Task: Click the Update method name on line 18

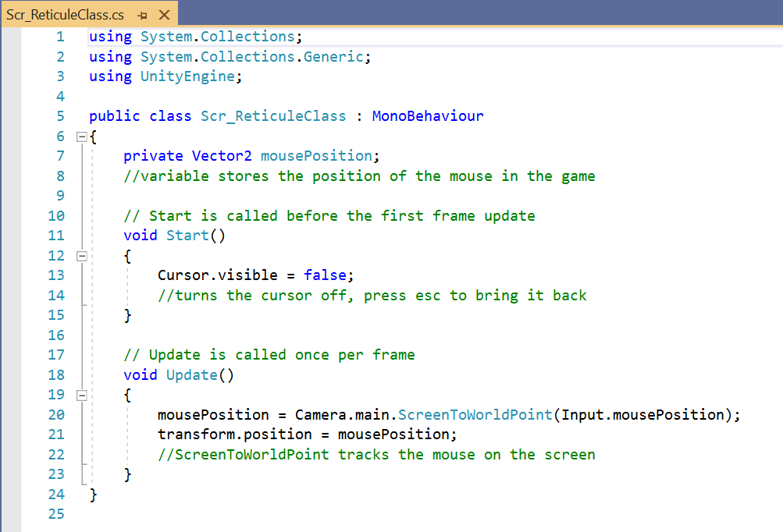Action: [191, 375]
